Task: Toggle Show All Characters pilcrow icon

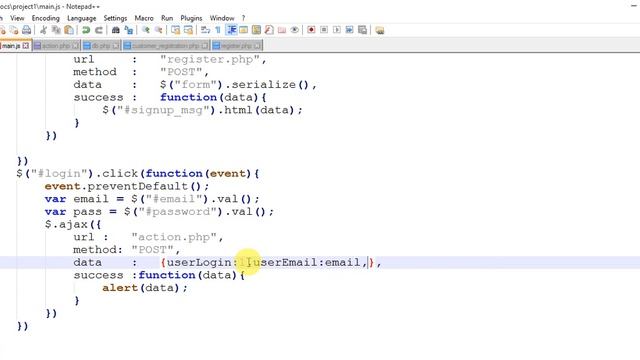Action: [218, 30]
